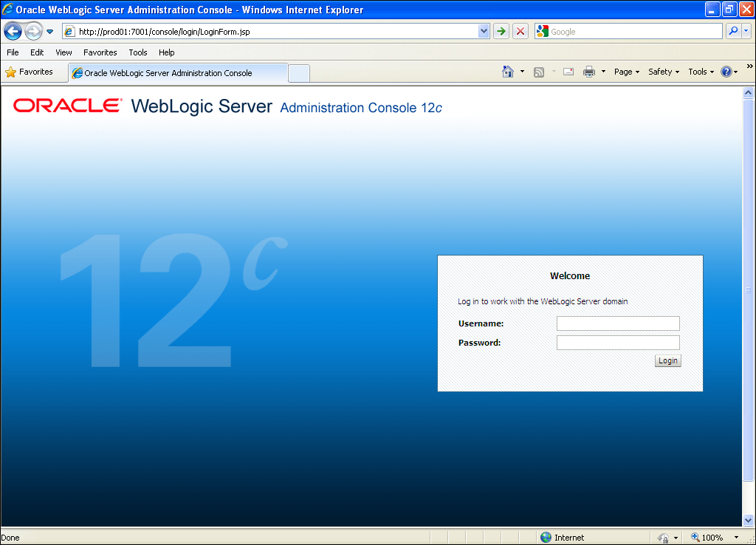756x545 pixels.
Task: Click 'Log in to work with' text
Action: tap(491, 301)
